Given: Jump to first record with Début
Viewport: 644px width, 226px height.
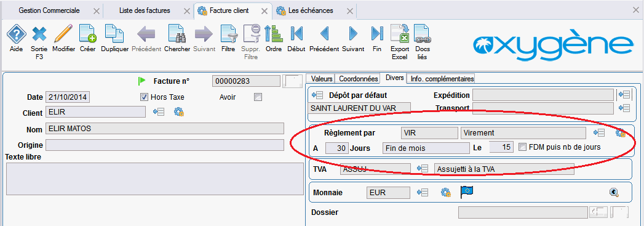Looking at the screenshot, I should pos(296,33).
